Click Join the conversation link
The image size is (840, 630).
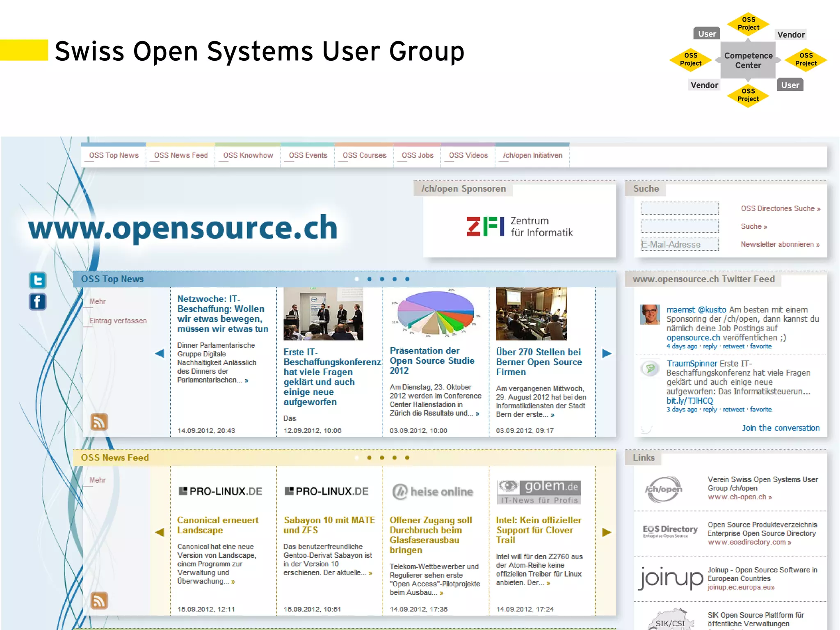pyautogui.click(x=781, y=428)
